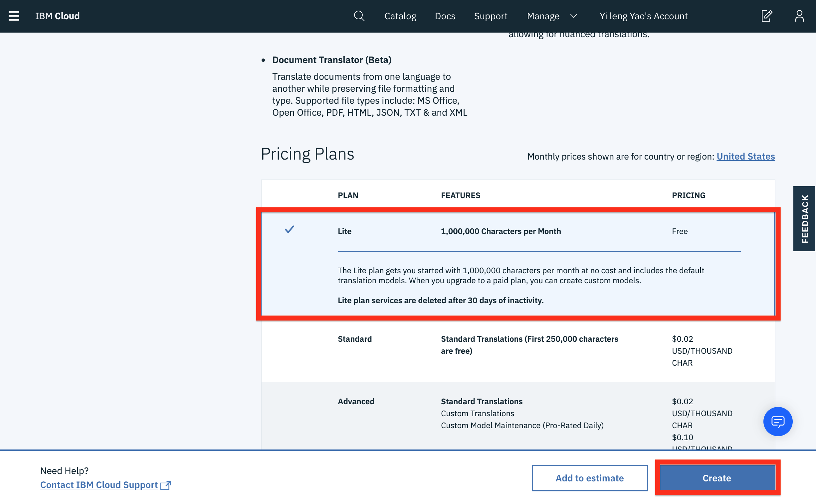Open Contact IBM Cloud Support link
The image size is (816, 504).
[x=99, y=485]
